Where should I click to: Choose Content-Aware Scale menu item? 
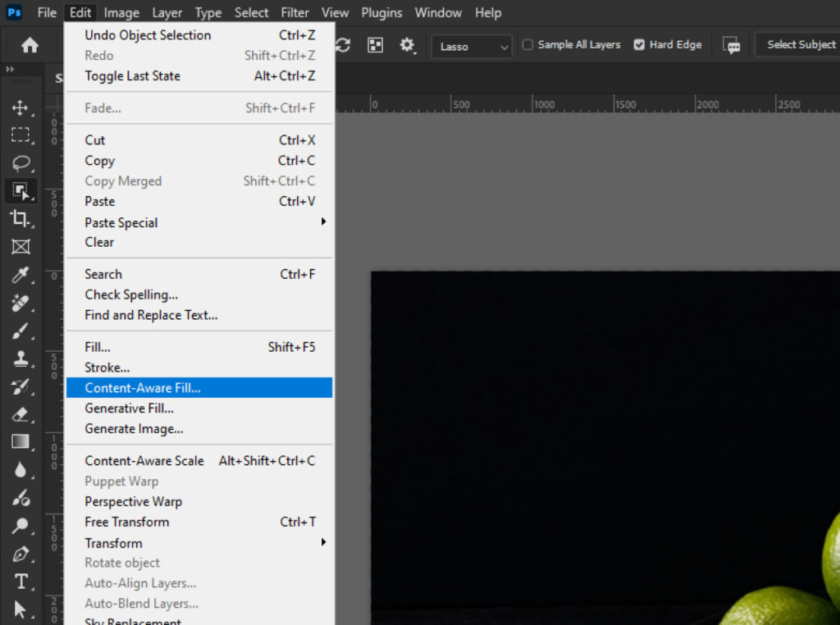click(199, 461)
